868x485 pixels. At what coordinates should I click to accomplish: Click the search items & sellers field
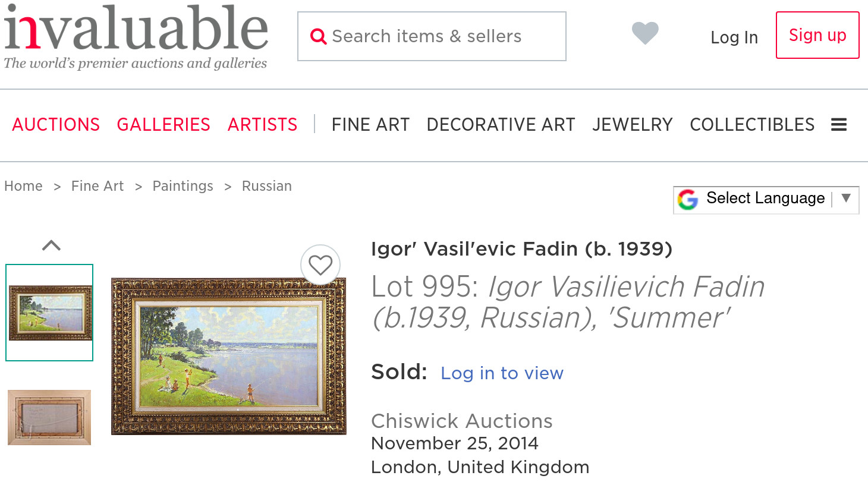pos(440,37)
